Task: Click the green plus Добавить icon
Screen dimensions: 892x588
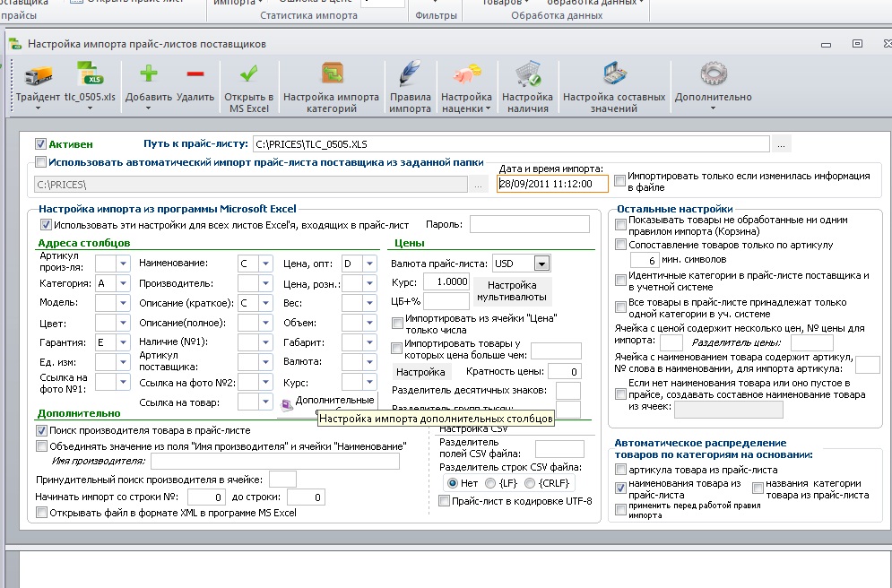Action: pyautogui.click(x=149, y=73)
